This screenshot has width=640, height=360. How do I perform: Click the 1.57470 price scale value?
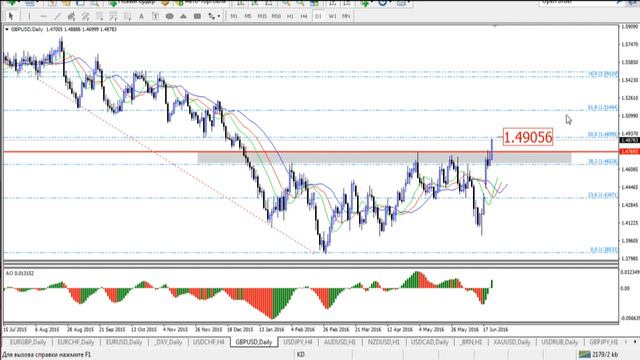click(x=629, y=44)
